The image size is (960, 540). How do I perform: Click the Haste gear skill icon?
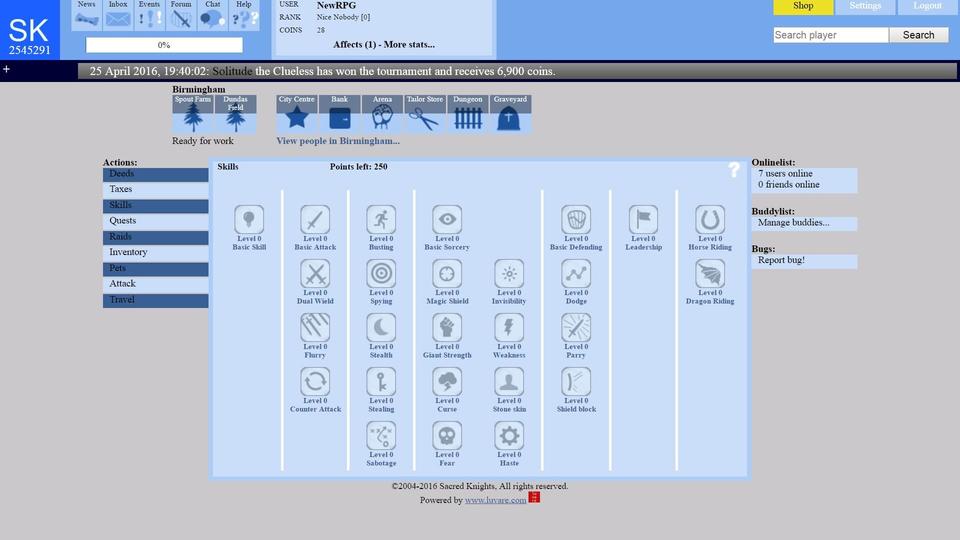509,436
